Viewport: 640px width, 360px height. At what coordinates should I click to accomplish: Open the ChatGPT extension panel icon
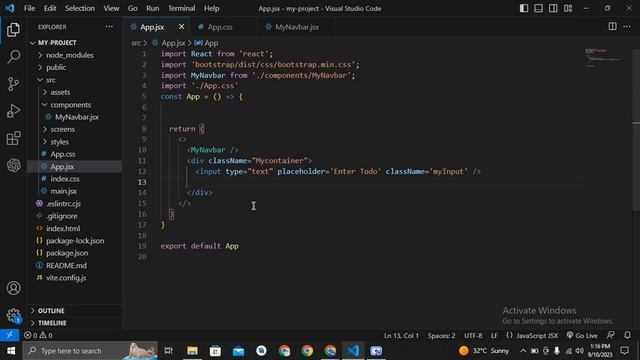[x=13, y=165]
